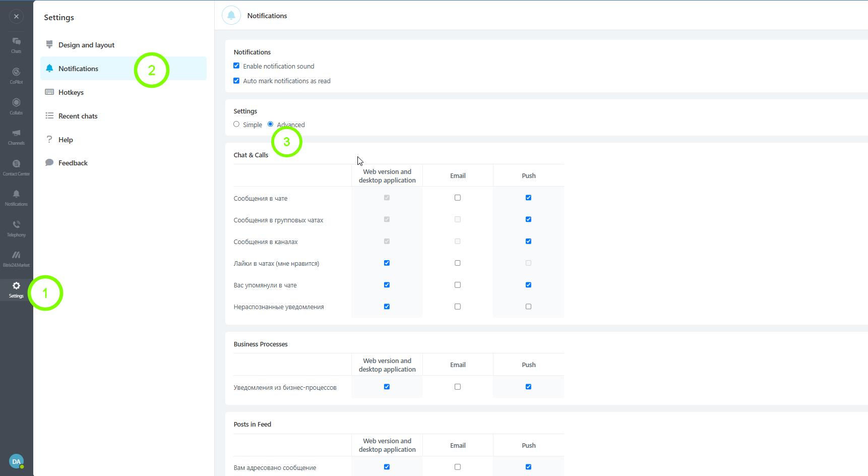Click the Posts in Feed section heading
Image resolution: width=868 pixels, height=476 pixels.
pos(253,425)
